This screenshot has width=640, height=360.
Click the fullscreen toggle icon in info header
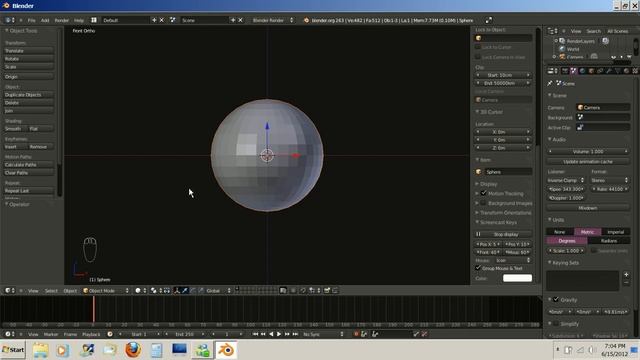coord(489,20)
